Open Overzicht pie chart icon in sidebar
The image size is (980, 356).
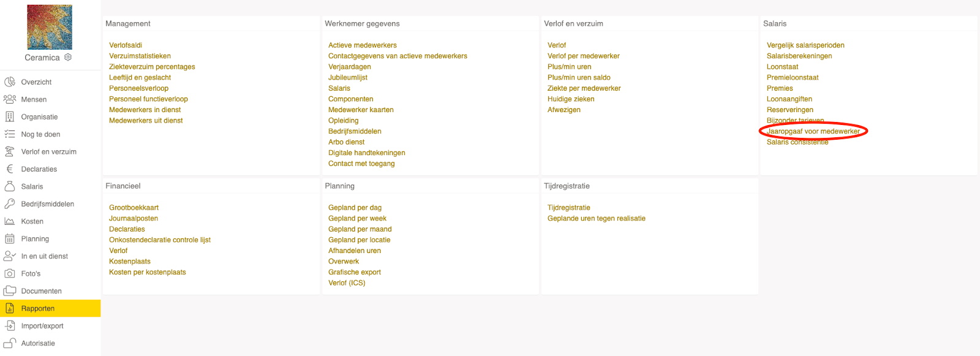(x=10, y=81)
